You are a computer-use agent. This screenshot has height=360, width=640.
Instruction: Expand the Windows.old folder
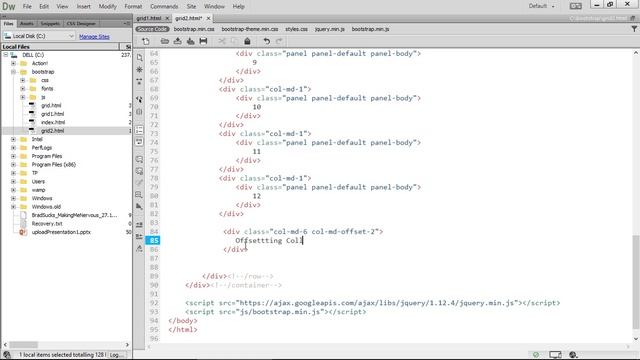tap(13, 207)
